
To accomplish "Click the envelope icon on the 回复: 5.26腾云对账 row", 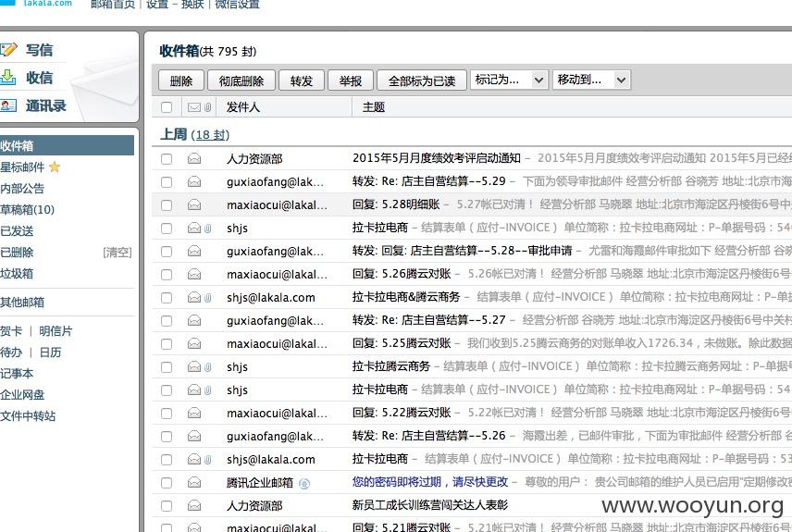I will (x=194, y=275).
